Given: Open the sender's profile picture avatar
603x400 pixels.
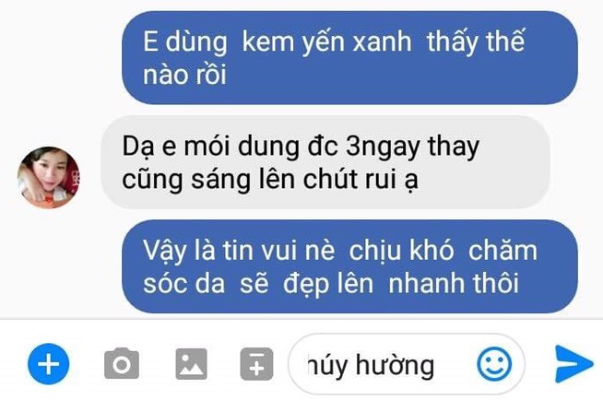Looking at the screenshot, I should coord(48,177).
